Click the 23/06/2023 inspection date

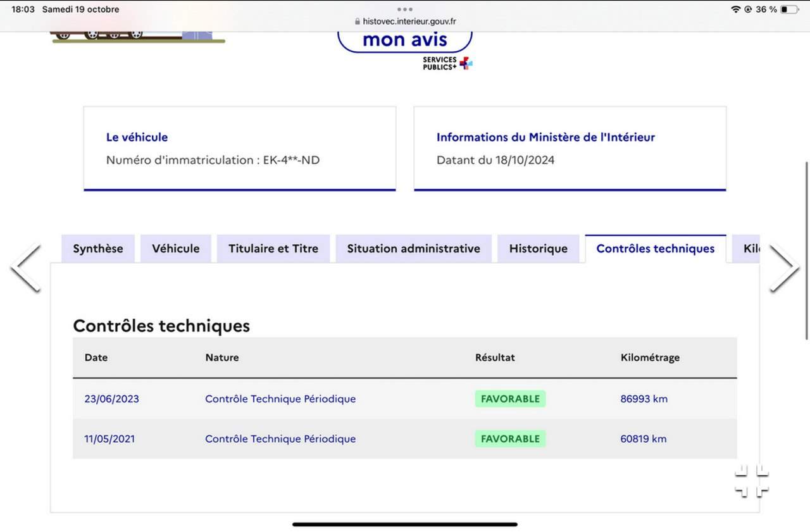click(x=111, y=399)
